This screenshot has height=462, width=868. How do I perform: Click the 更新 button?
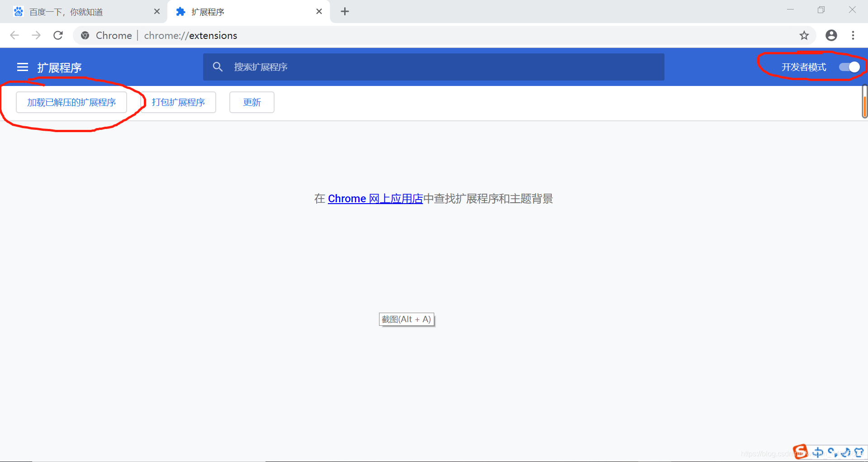pyautogui.click(x=252, y=102)
